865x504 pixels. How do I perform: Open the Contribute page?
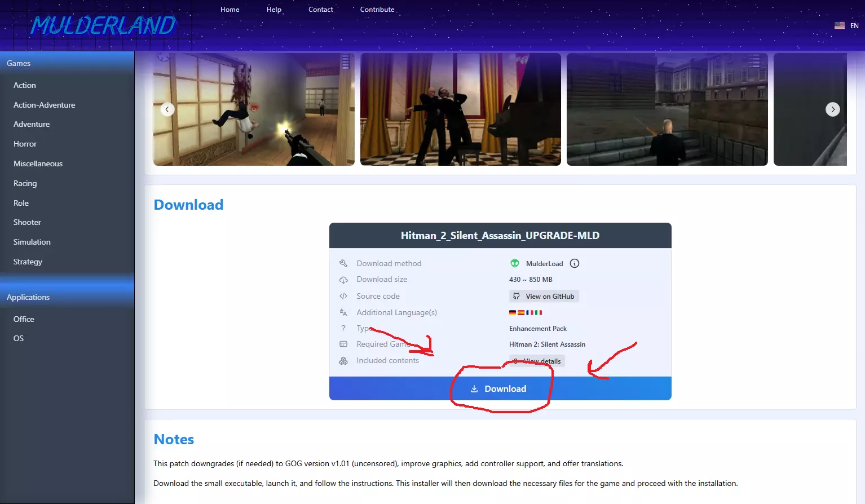pos(377,10)
